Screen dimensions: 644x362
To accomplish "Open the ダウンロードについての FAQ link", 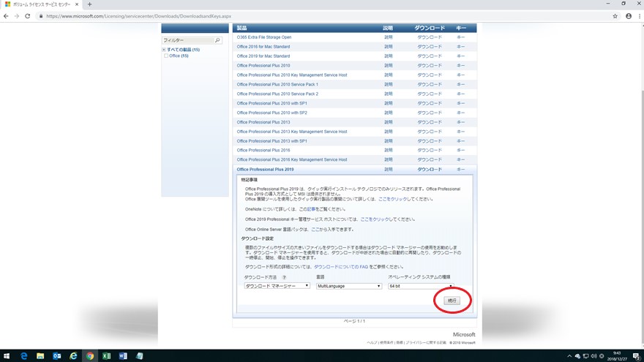I will [341, 267].
